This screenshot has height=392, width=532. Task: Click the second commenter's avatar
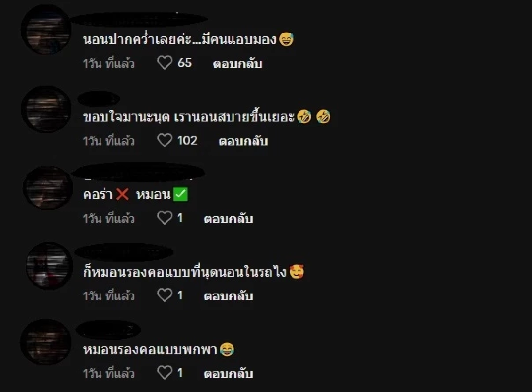click(x=47, y=109)
